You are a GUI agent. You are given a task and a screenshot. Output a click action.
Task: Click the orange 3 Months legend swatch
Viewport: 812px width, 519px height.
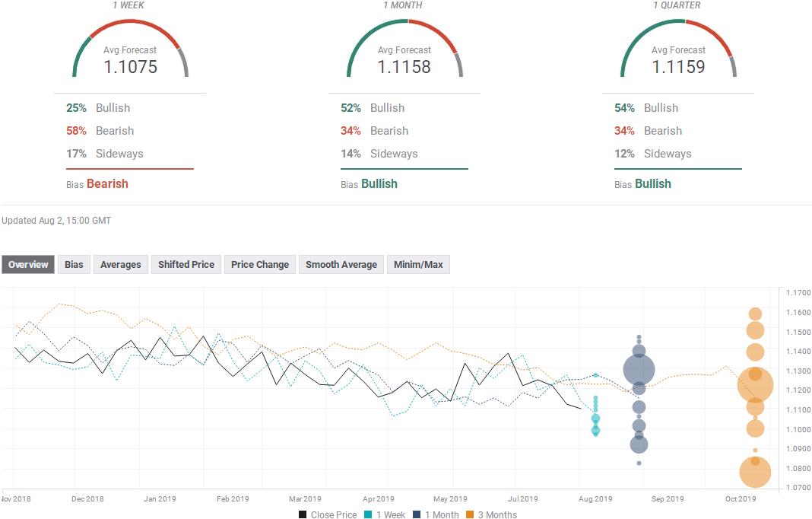(x=471, y=514)
